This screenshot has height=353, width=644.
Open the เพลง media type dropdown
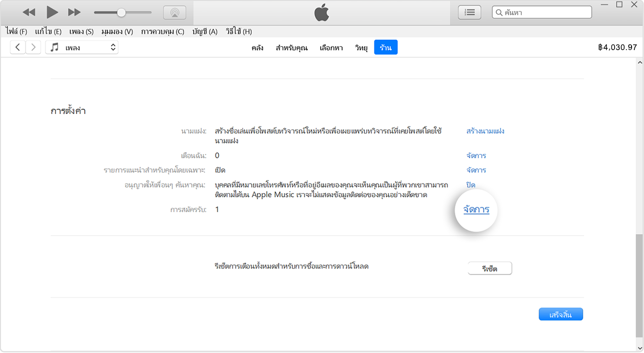tap(82, 47)
